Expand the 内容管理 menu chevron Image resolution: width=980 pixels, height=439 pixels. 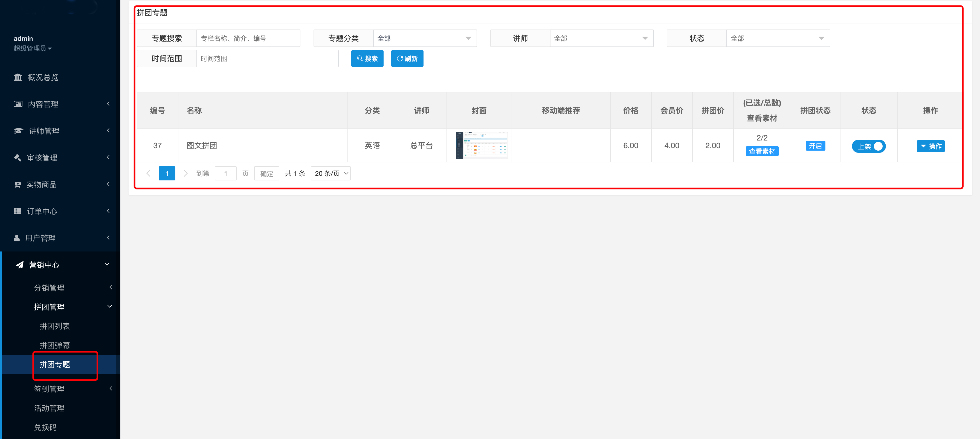[108, 104]
